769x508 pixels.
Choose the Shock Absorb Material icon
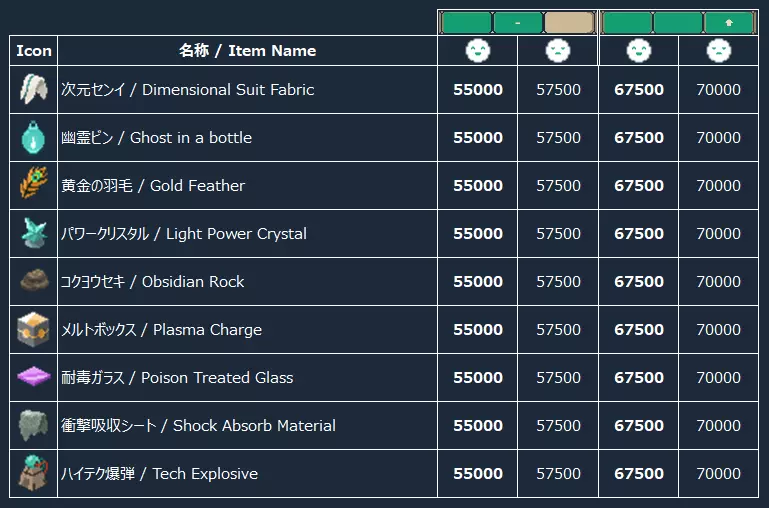(x=34, y=426)
